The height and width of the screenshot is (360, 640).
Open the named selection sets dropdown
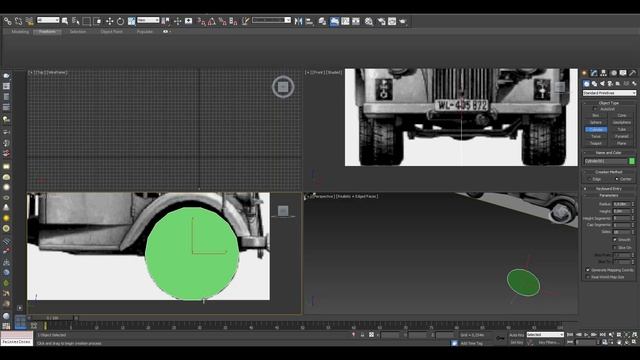pyautogui.click(x=271, y=20)
